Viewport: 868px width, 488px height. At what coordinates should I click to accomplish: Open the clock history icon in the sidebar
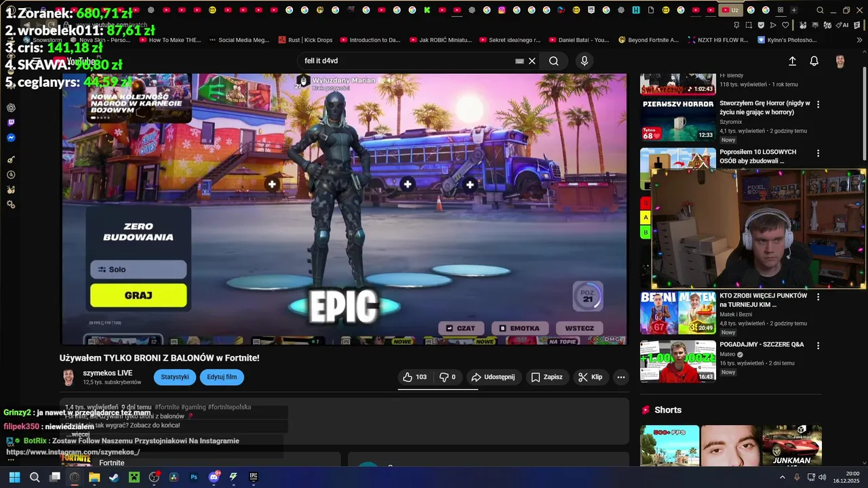click(11, 175)
